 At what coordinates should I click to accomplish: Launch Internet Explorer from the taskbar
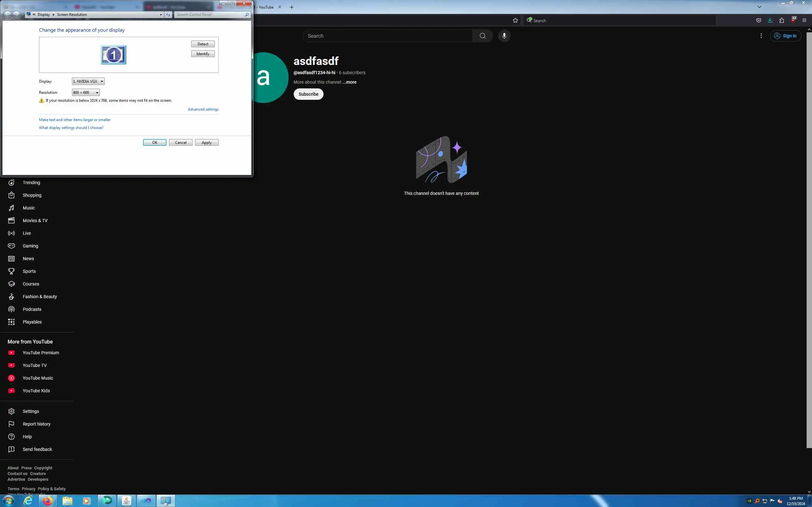(28, 501)
